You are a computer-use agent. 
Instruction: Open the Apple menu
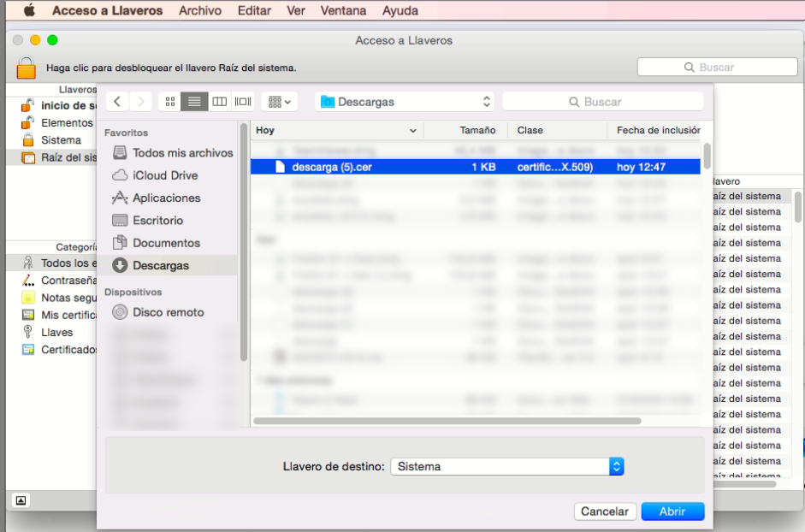[29, 10]
